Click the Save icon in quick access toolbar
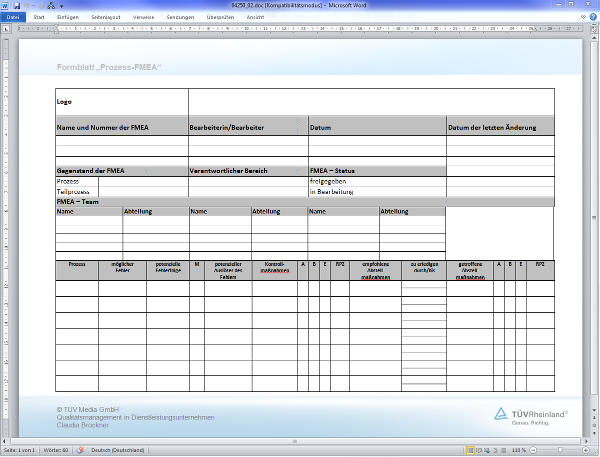 coord(17,6)
